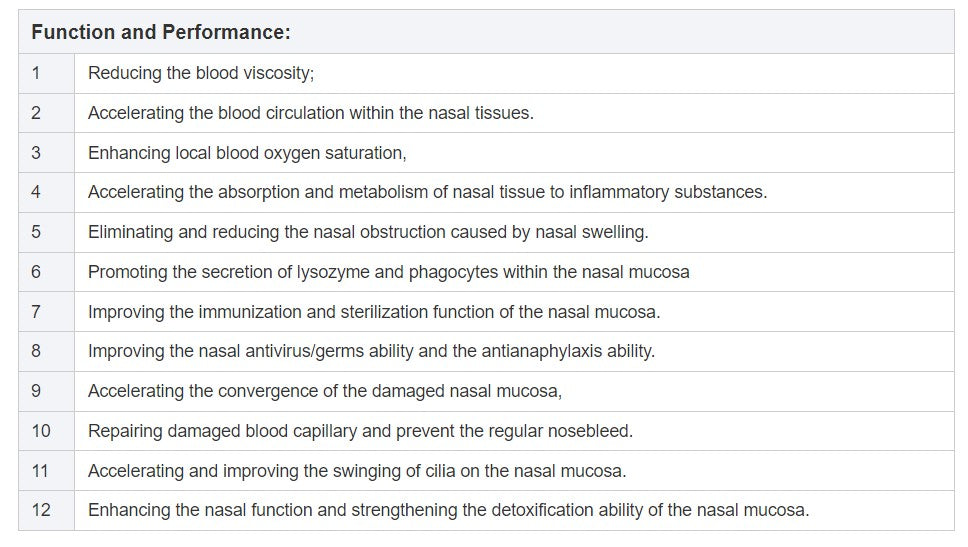Select the number 9 cell
Viewport: 968px width, 547px height.
(36, 391)
